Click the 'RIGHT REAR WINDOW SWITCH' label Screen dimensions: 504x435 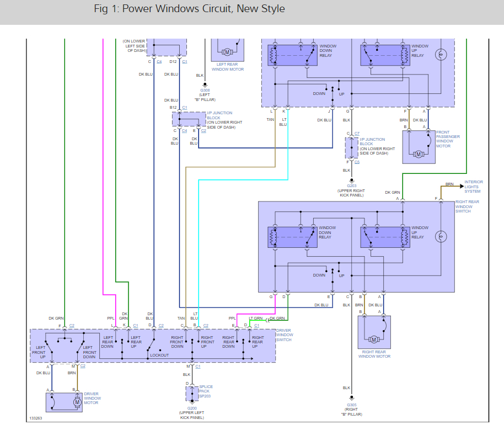coord(467,206)
